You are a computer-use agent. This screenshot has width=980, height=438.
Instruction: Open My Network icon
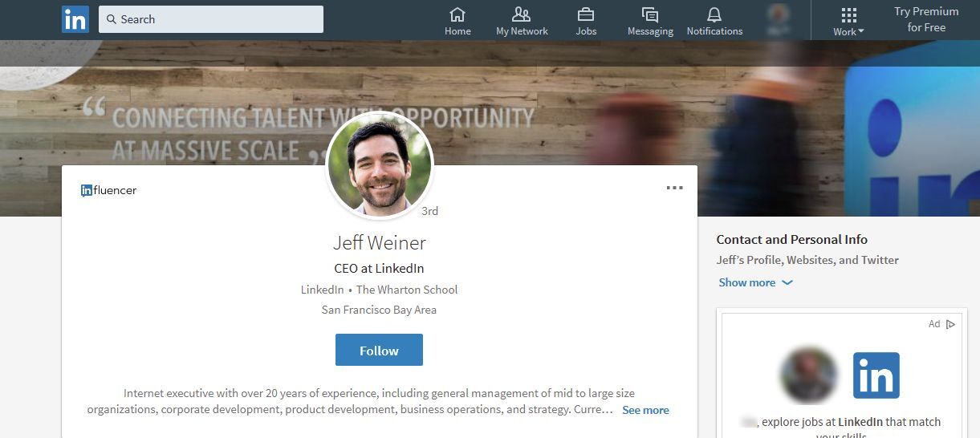(522, 15)
